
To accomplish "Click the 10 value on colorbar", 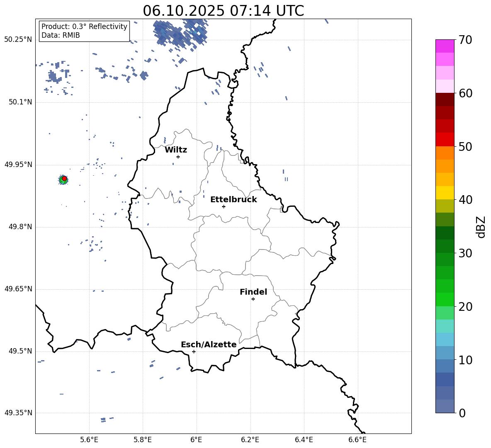I will tap(465, 360).
